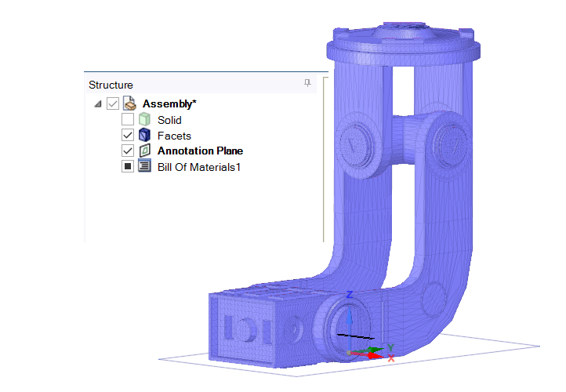Screen dimensions: 566x392
Task: Click the green Solid body icon
Action: (144, 120)
